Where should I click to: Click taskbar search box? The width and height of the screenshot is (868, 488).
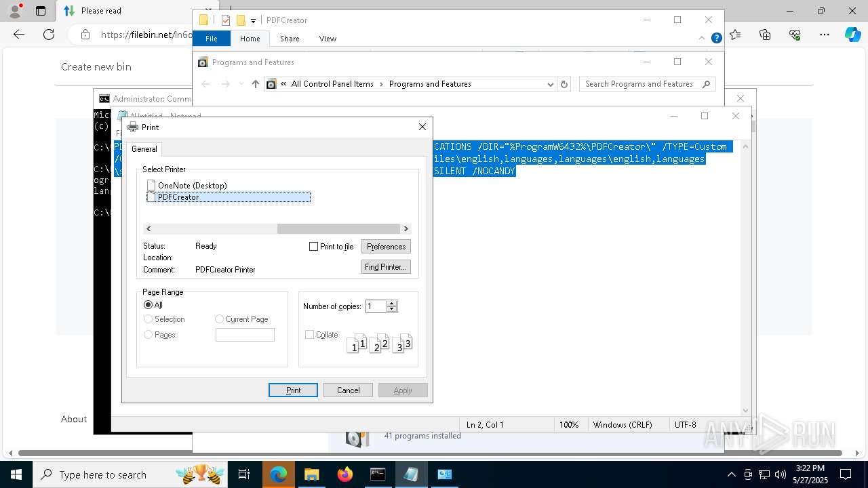[132, 474]
